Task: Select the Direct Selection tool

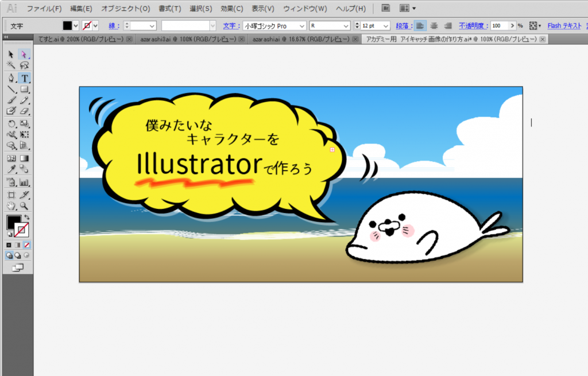Action: tap(24, 55)
